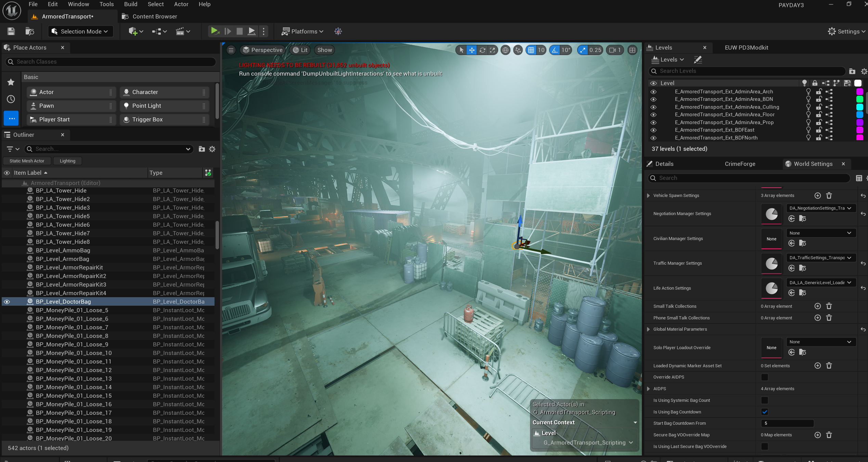The image size is (868, 462).
Task: Select the rotate gizmo tool in viewport
Action: [482, 50]
